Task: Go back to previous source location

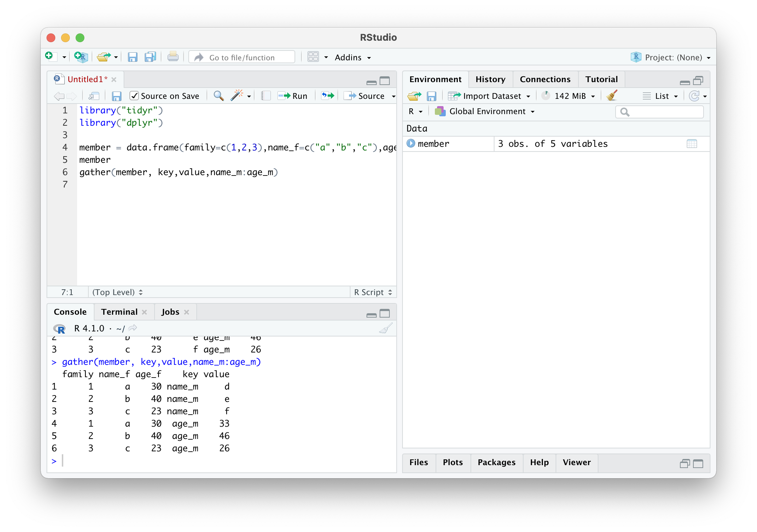Action: pos(59,96)
